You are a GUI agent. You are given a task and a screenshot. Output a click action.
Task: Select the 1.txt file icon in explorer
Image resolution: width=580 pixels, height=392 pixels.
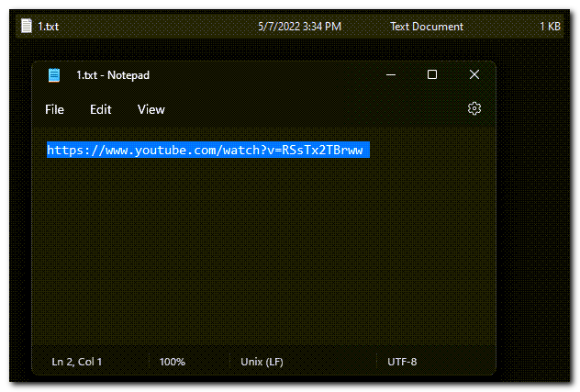[x=27, y=26]
